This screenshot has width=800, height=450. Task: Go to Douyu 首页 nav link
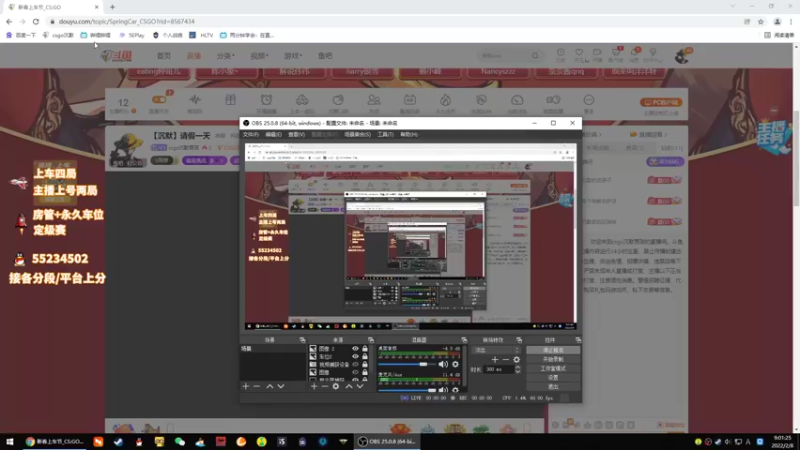point(164,56)
